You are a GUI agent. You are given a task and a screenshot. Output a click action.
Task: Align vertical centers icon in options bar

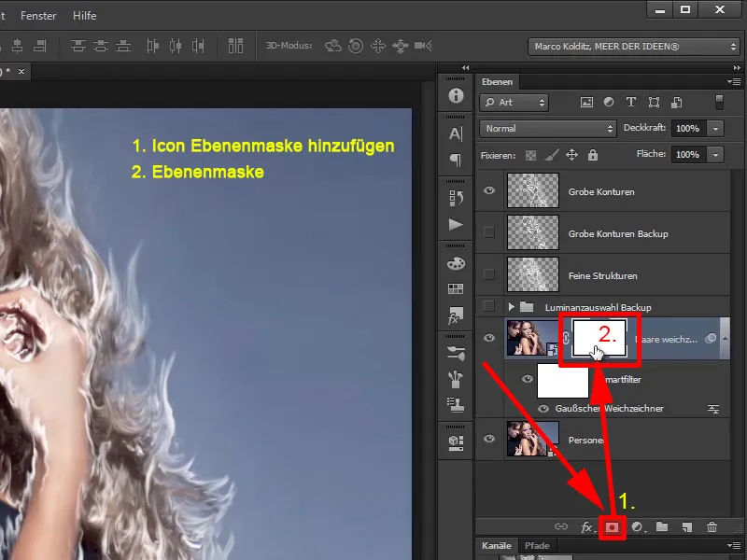101,46
